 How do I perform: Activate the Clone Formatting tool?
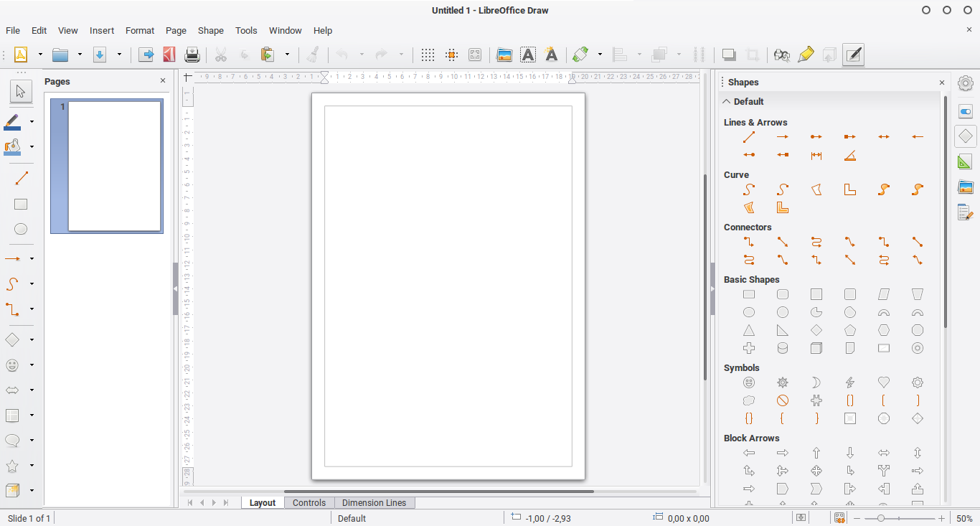314,55
